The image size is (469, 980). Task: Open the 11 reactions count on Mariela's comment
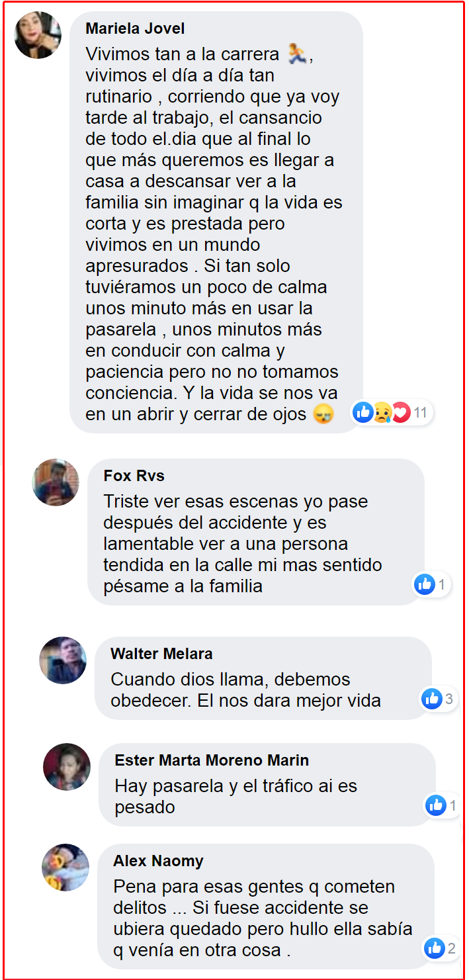pos(421,414)
